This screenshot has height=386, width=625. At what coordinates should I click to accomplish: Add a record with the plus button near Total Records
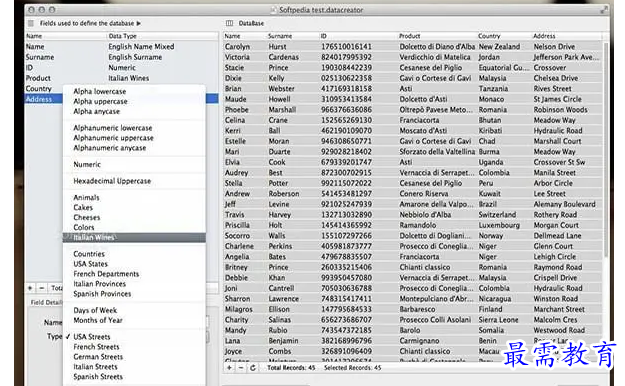[230, 368]
